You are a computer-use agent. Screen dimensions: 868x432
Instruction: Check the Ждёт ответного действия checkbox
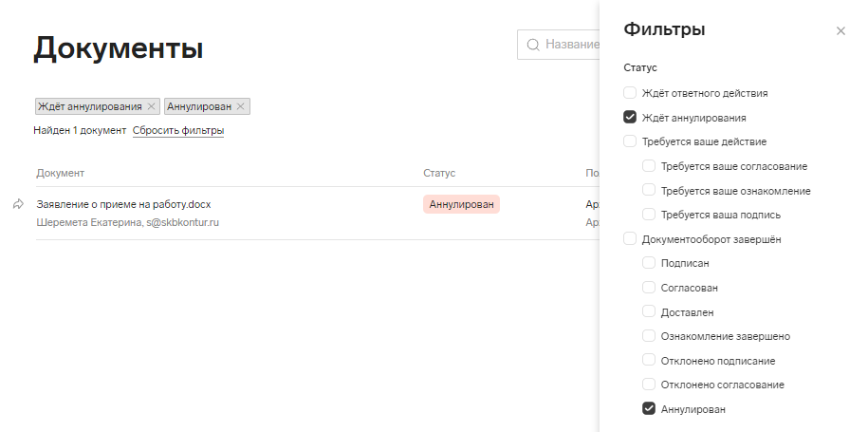coord(630,93)
